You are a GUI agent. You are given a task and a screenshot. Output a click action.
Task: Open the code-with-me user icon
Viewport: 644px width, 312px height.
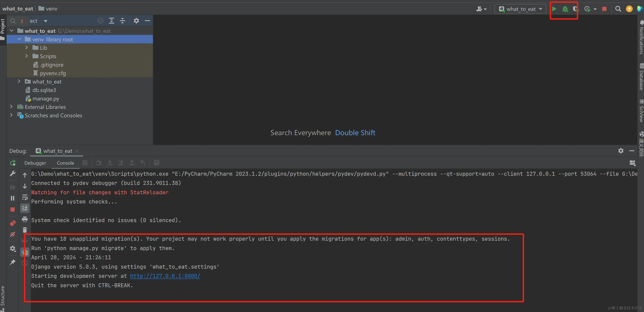click(x=481, y=9)
